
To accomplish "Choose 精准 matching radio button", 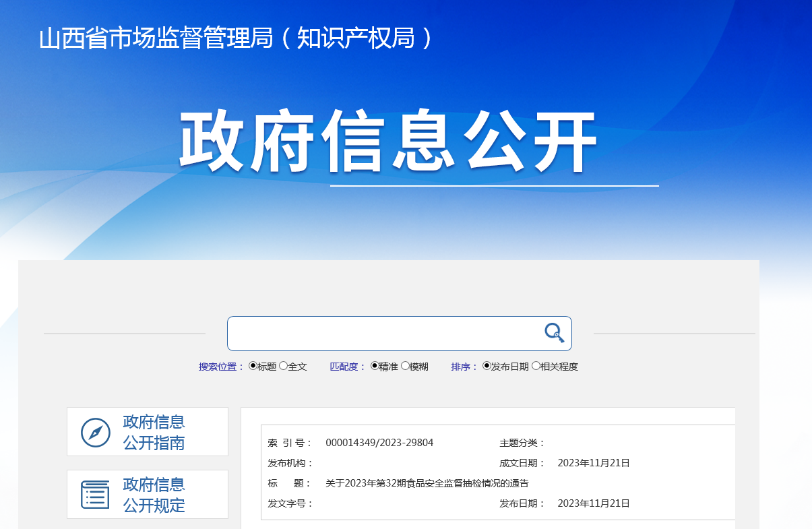I will click(375, 366).
